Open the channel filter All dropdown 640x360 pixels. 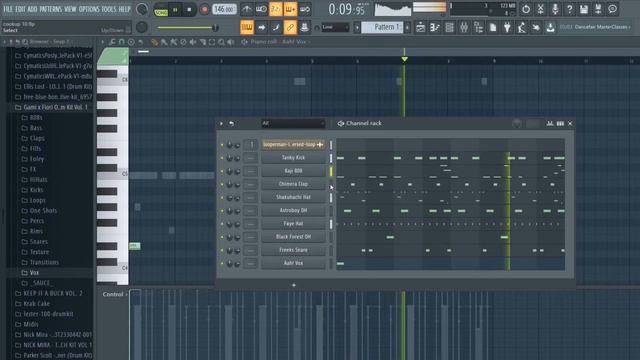pos(293,123)
